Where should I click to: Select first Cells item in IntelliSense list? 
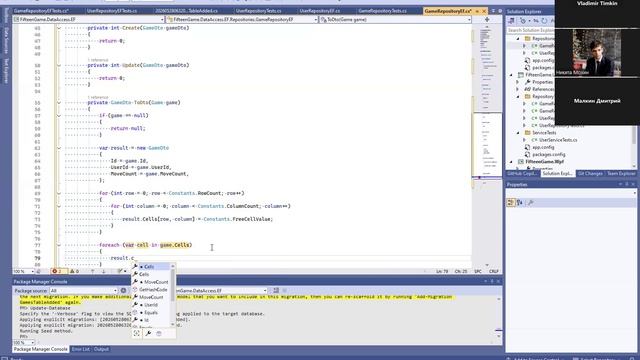click(x=150, y=267)
